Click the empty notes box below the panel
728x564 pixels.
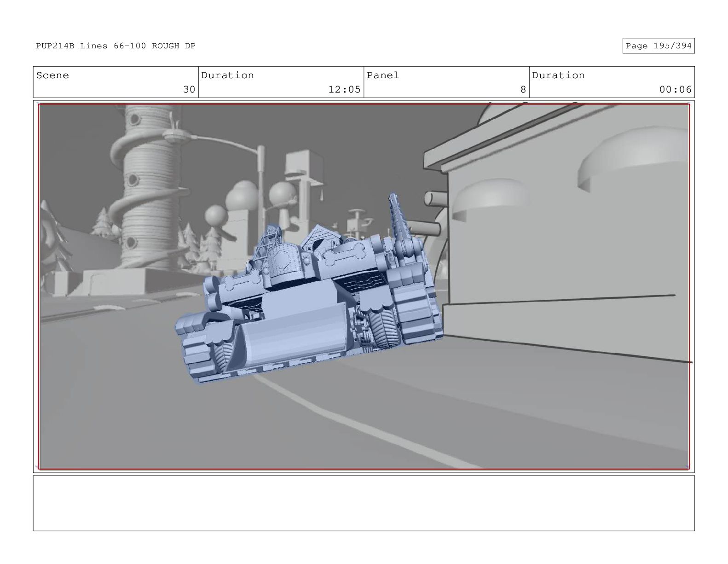(364, 503)
